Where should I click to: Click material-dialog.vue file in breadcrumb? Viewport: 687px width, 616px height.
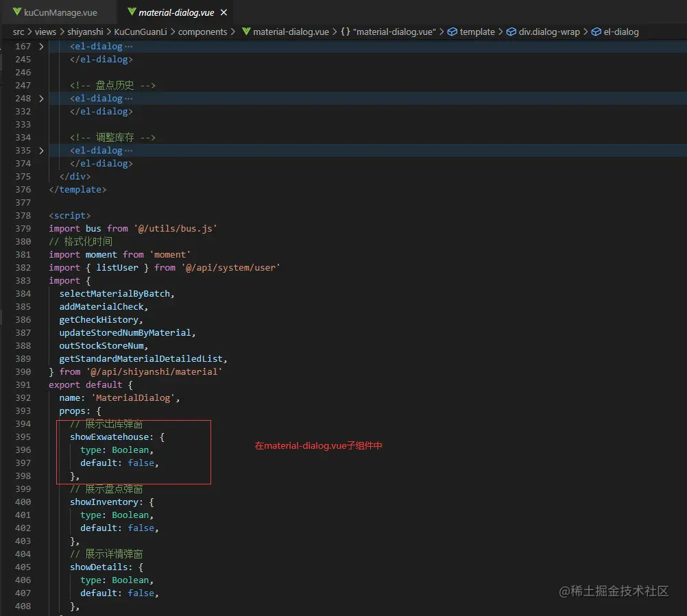coord(291,32)
